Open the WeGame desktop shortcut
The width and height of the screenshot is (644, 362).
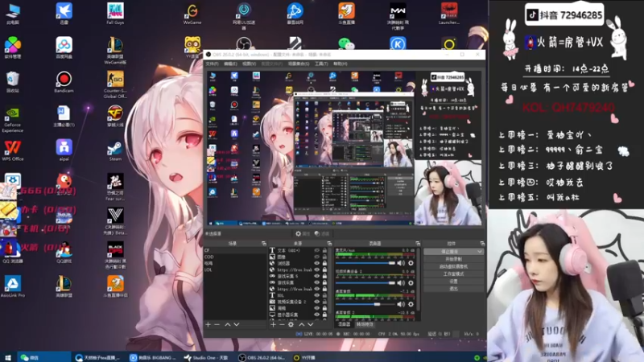(x=192, y=14)
